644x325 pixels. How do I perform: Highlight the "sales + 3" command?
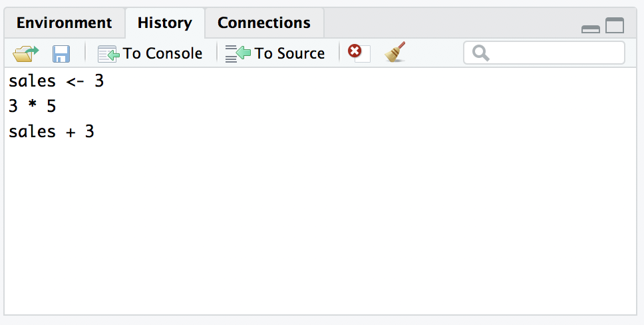click(x=52, y=132)
